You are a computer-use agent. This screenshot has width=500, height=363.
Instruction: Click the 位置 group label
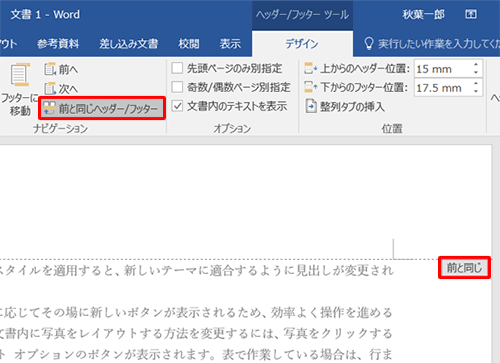(x=392, y=128)
